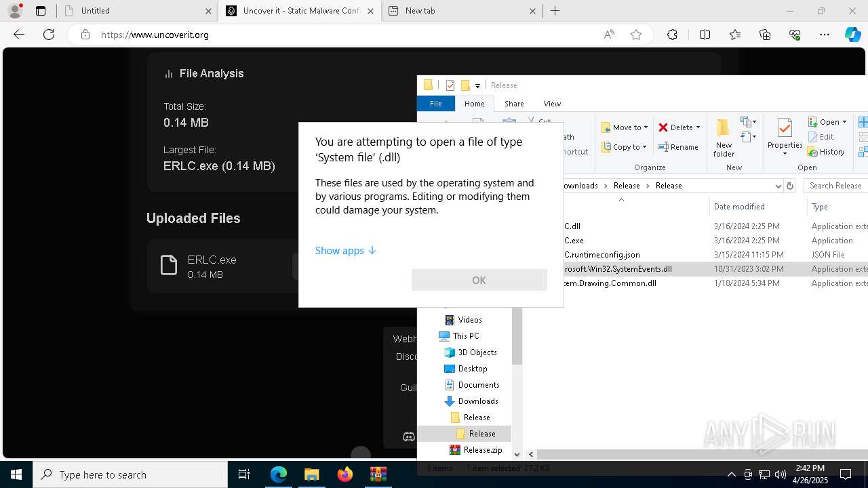This screenshot has width=868, height=488.
Task: Open the Home ribbon tab
Action: [474, 104]
